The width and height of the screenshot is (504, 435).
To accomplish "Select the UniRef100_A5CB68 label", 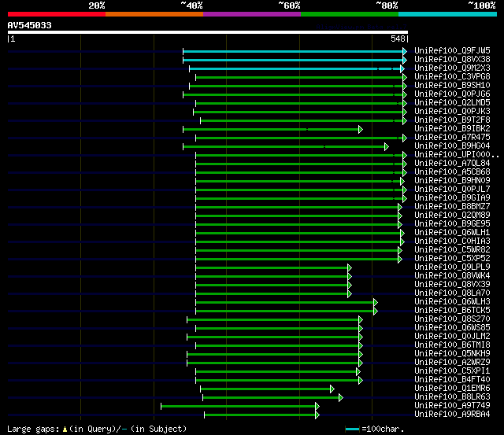I will 452,171.
